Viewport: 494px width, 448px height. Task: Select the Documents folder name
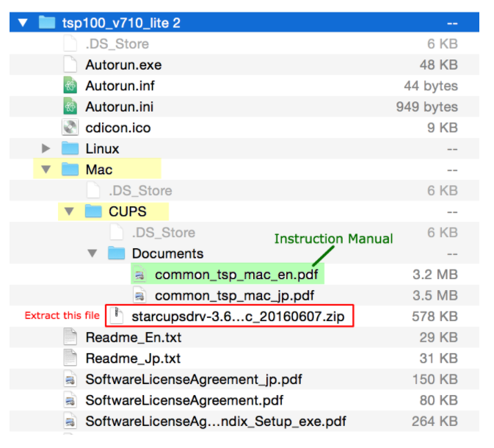tap(167, 254)
